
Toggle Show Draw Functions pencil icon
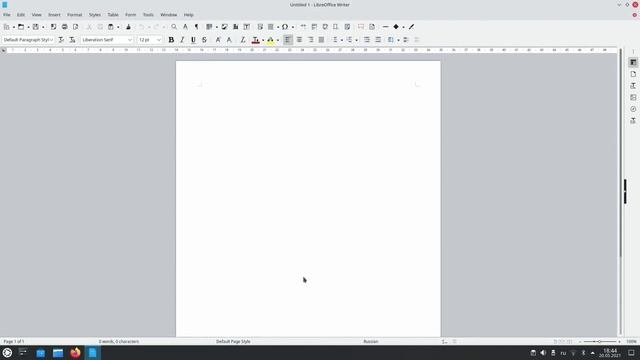coord(411,27)
